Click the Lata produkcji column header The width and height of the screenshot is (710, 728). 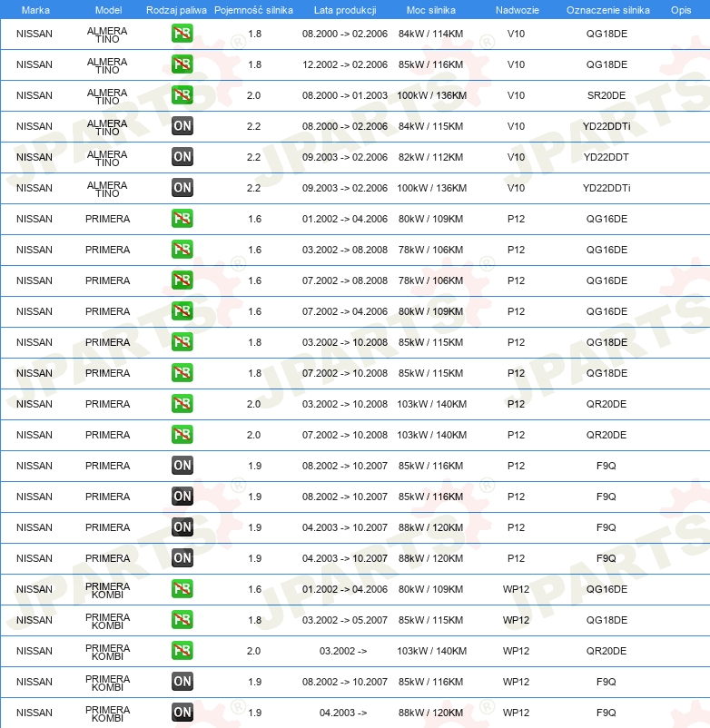345,10
